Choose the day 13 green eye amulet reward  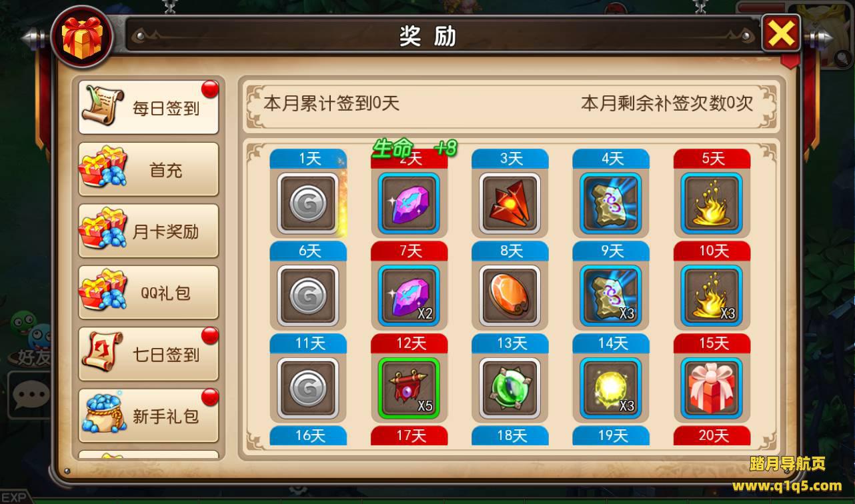click(x=510, y=389)
